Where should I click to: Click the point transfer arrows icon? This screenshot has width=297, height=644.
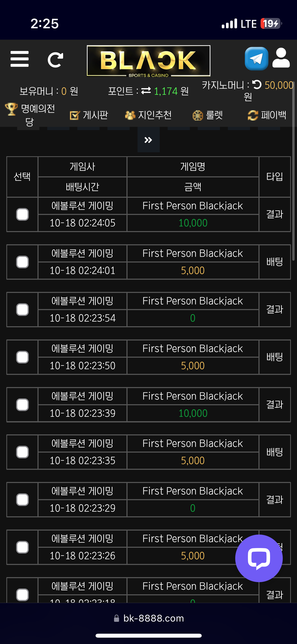146,91
